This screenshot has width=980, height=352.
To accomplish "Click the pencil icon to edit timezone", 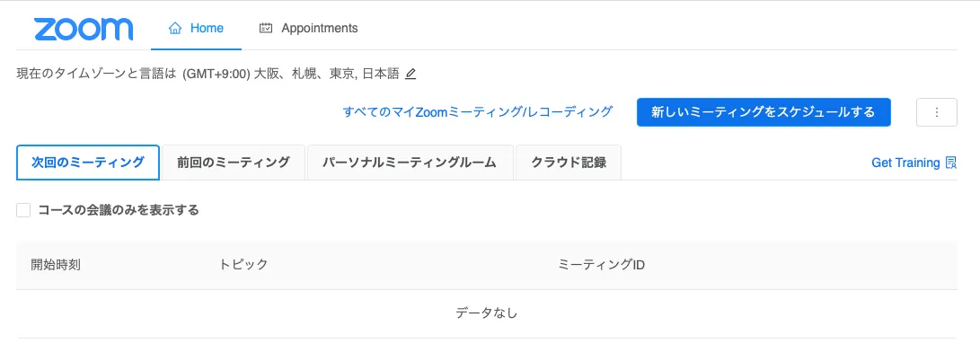I will (x=410, y=74).
